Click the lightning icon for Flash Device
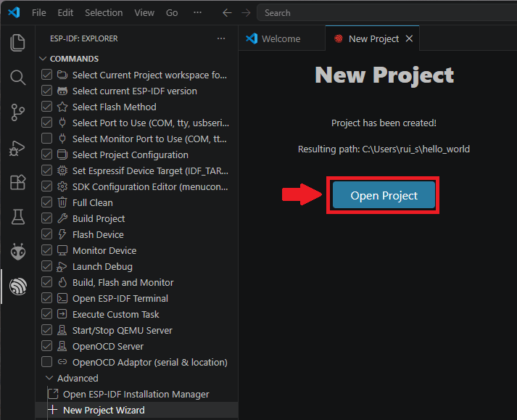This screenshot has height=420, width=517. 62,234
